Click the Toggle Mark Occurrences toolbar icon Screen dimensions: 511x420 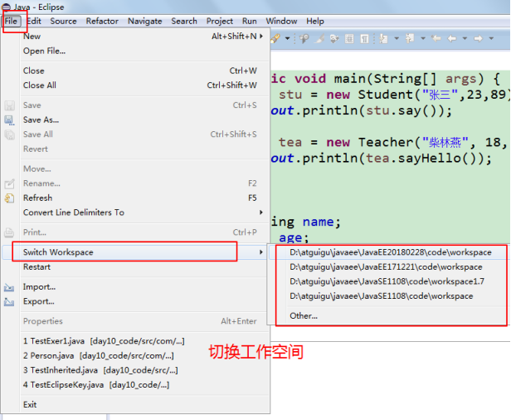click(319, 39)
